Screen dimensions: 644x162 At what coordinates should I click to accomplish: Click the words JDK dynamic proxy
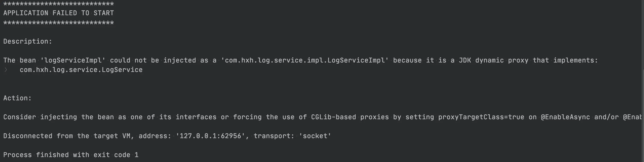(493, 60)
